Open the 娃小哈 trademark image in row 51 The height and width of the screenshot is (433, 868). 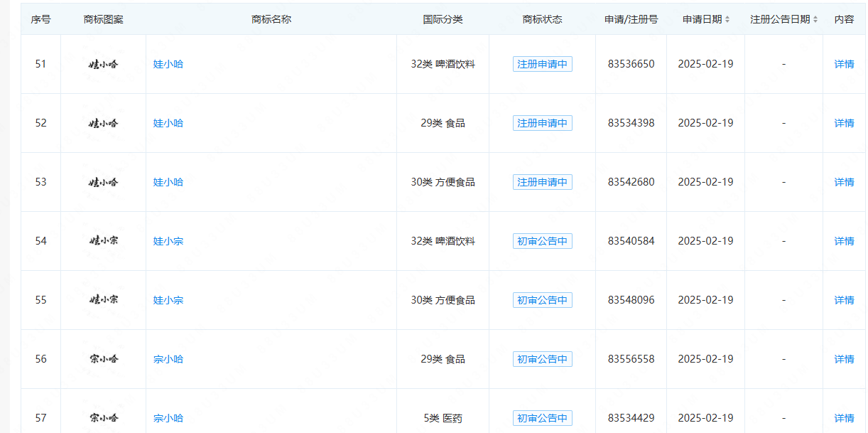[104, 64]
